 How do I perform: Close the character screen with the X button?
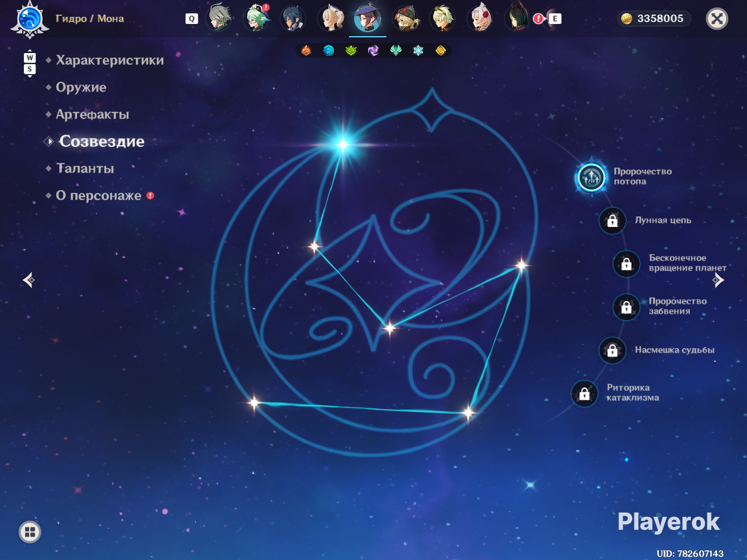[x=717, y=19]
